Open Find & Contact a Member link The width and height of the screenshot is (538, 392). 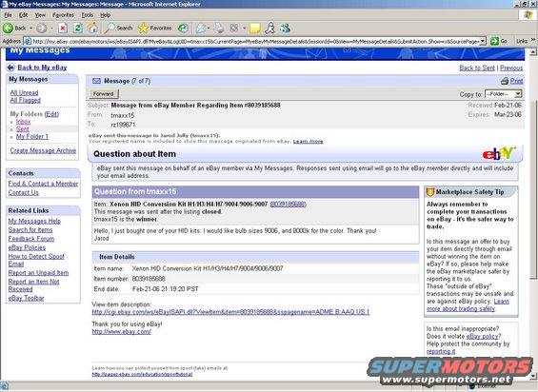43,184
